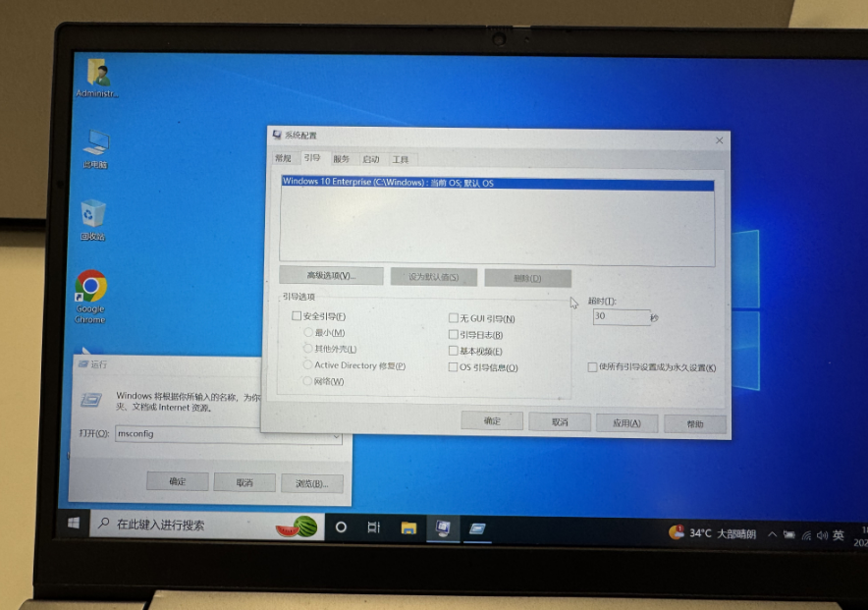Switch input language via 英 indicator
The width and height of the screenshot is (868, 610).
(839, 535)
